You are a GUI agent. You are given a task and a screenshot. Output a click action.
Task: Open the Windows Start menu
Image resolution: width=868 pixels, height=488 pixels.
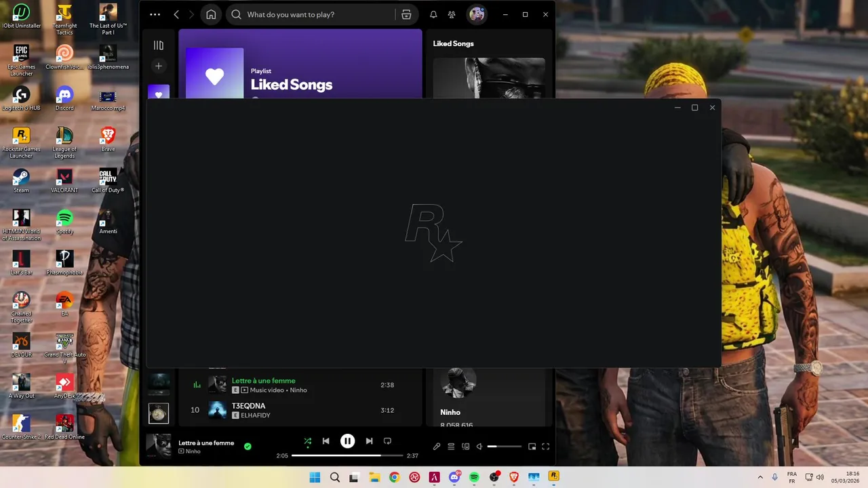point(315,477)
